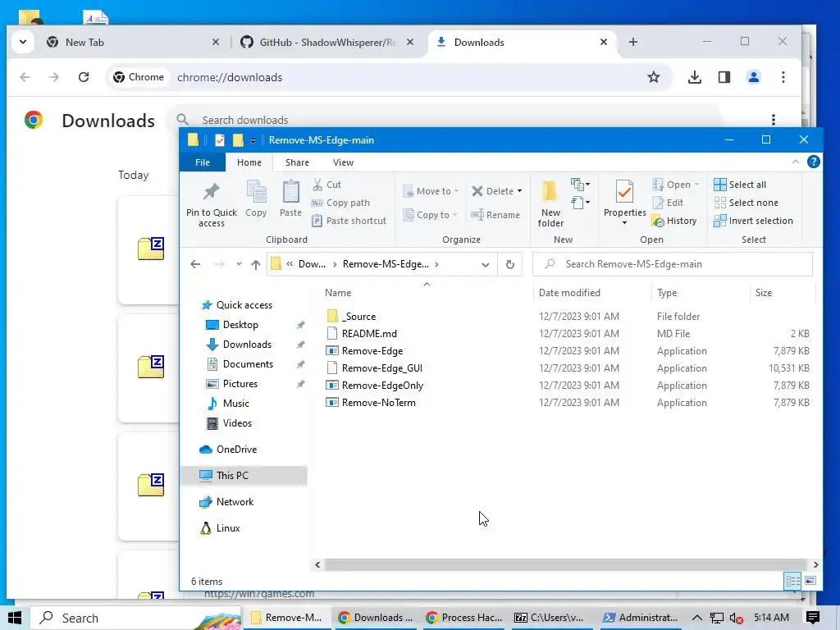Viewport: 840px width, 630px height.
Task: Collapse the ribbon with chevron
Action: coord(796,162)
